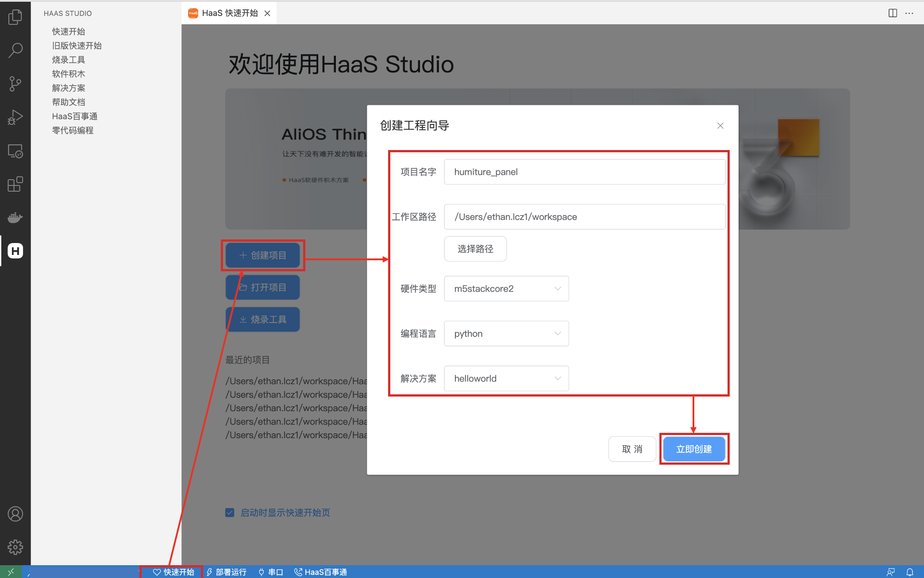Open the Manage settings gear
Viewport: 924px width, 578px height.
[x=15, y=547]
